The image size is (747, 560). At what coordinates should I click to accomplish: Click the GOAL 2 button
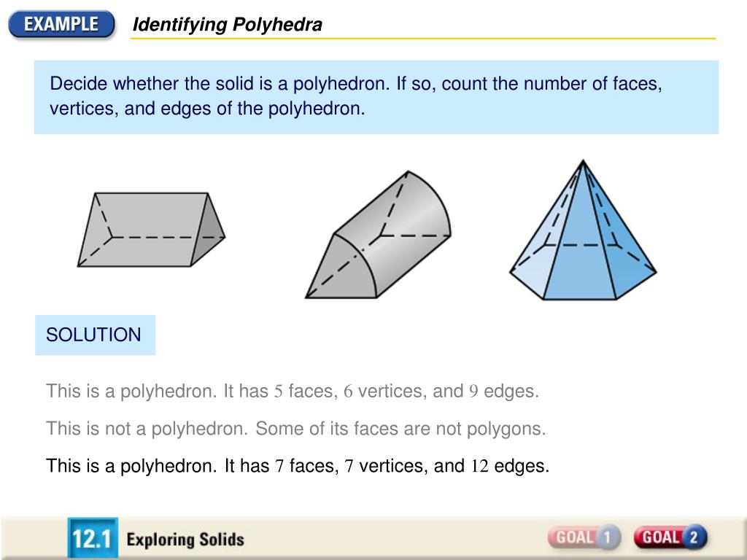[671, 537]
